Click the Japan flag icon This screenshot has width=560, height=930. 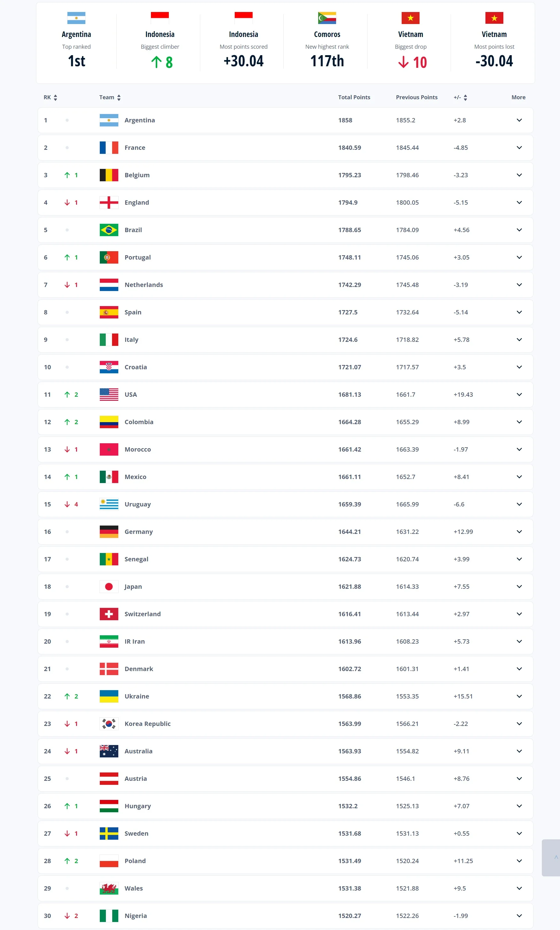109,587
